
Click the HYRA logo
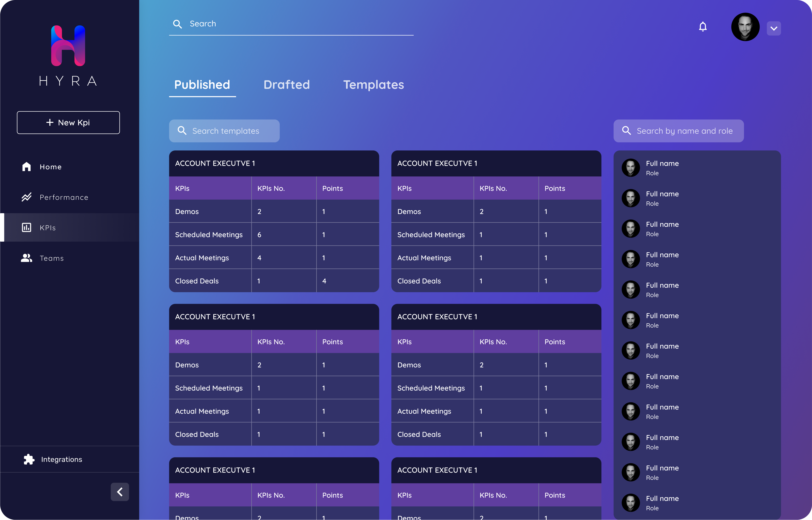coord(68,56)
